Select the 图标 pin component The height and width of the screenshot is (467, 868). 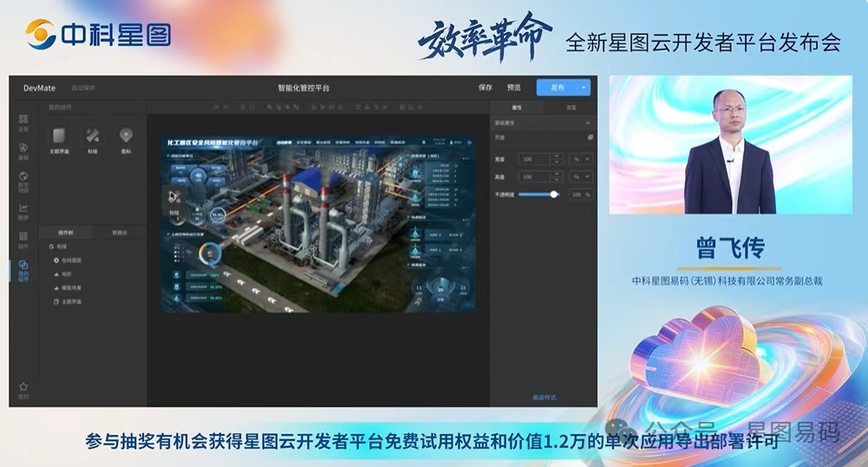point(126,140)
